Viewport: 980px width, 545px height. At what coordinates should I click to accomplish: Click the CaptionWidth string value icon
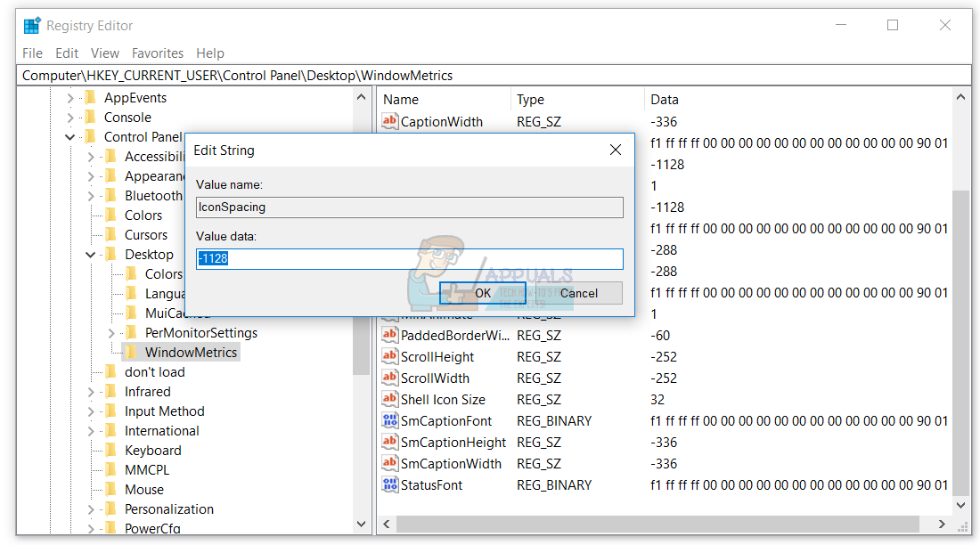389,122
